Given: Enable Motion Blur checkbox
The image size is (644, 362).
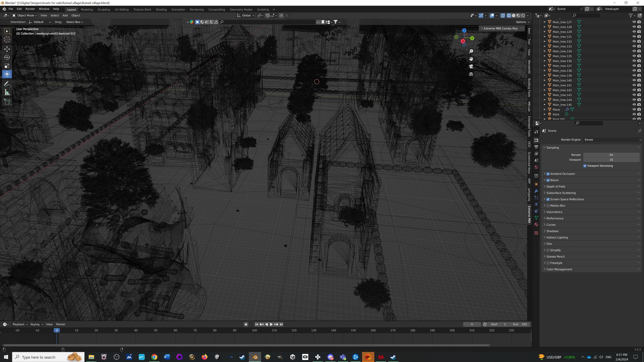Looking at the screenshot, I should pos(548,206).
